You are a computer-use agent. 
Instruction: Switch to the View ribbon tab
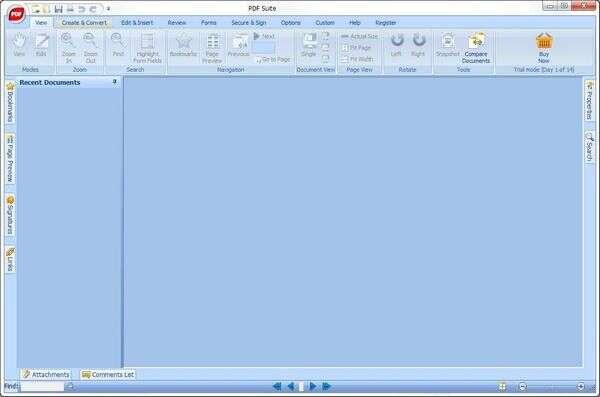(41, 23)
